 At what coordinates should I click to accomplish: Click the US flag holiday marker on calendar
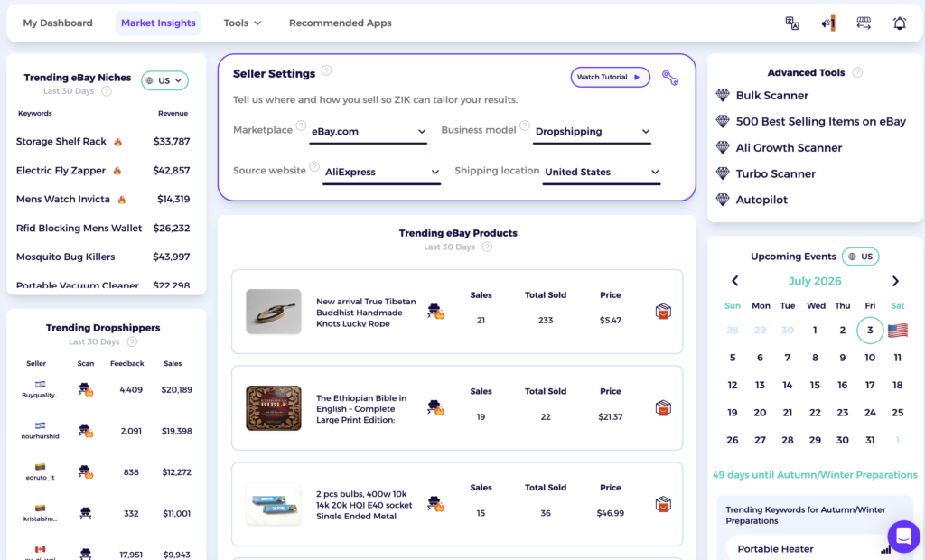coord(897,330)
